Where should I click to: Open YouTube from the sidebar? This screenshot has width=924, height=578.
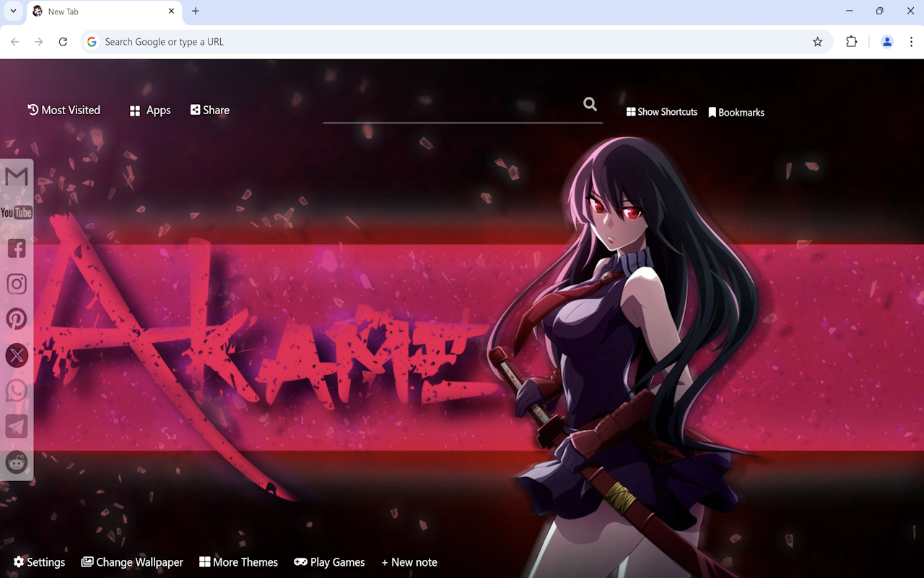(16, 212)
